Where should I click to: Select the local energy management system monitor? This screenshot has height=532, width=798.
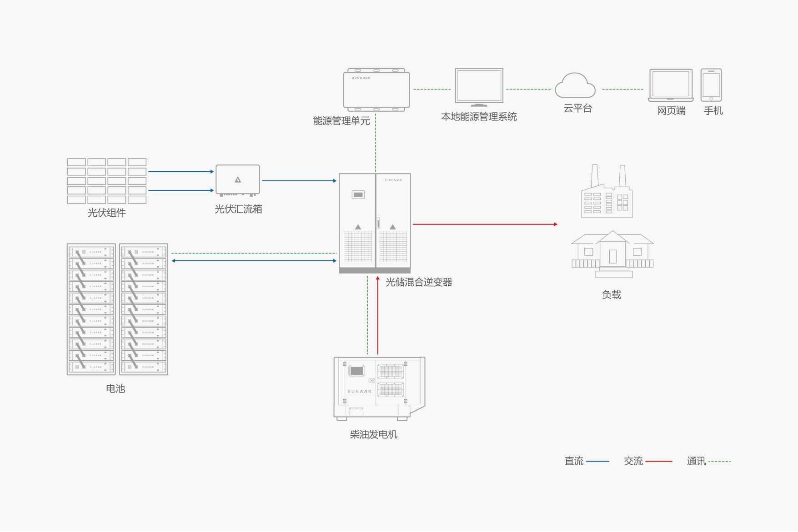coord(479,86)
